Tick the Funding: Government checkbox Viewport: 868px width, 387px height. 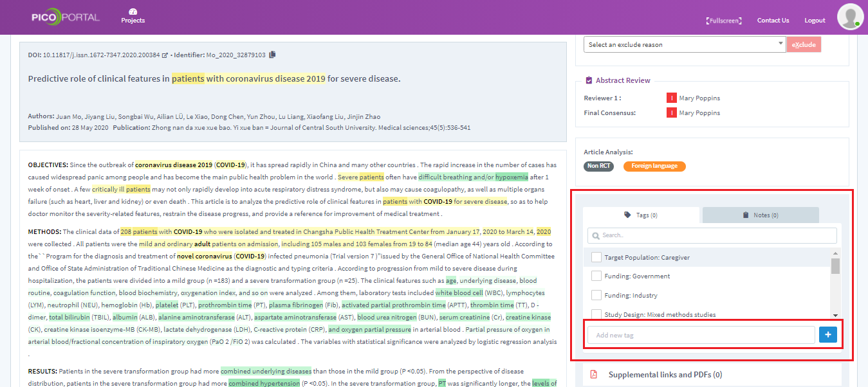pos(596,276)
